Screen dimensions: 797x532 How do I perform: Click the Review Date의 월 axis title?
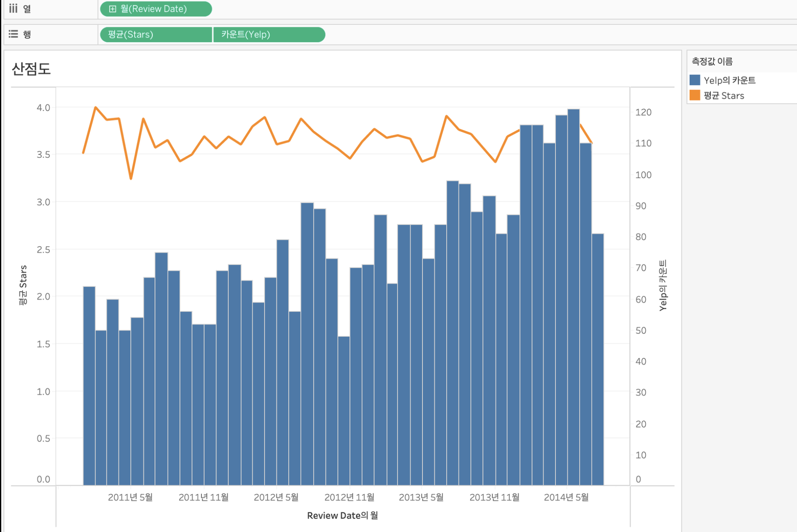(342, 516)
